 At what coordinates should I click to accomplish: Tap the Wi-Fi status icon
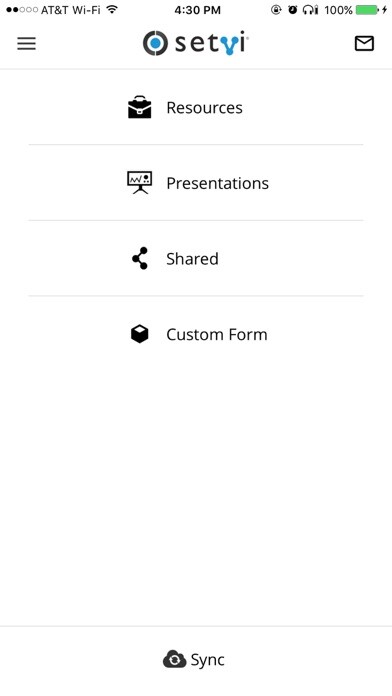click(113, 10)
